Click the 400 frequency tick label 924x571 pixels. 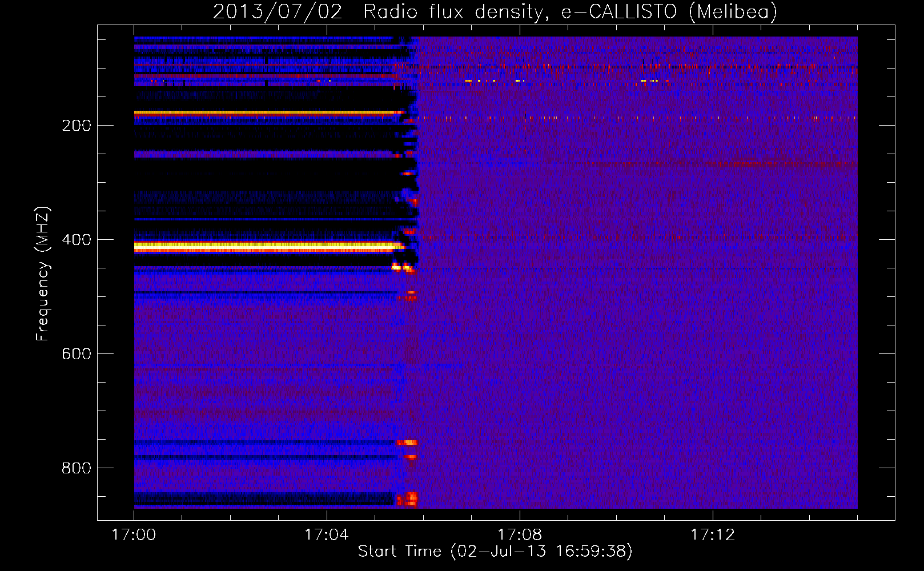[x=77, y=240]
